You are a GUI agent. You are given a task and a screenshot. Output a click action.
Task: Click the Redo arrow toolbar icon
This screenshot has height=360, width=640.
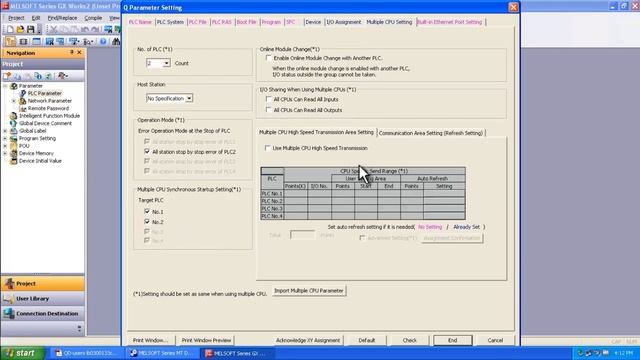(x=95, y=29)
